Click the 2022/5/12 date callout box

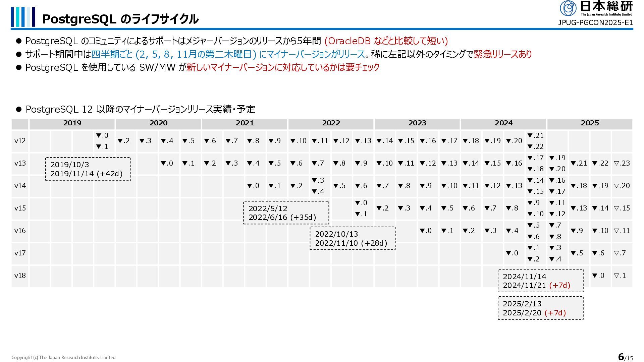pos(286,213)
